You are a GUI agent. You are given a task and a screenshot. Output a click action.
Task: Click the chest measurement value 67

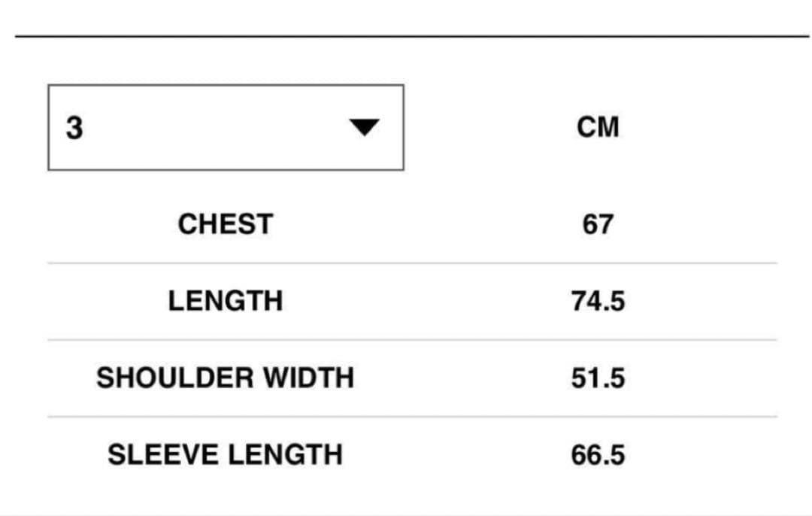598,225
